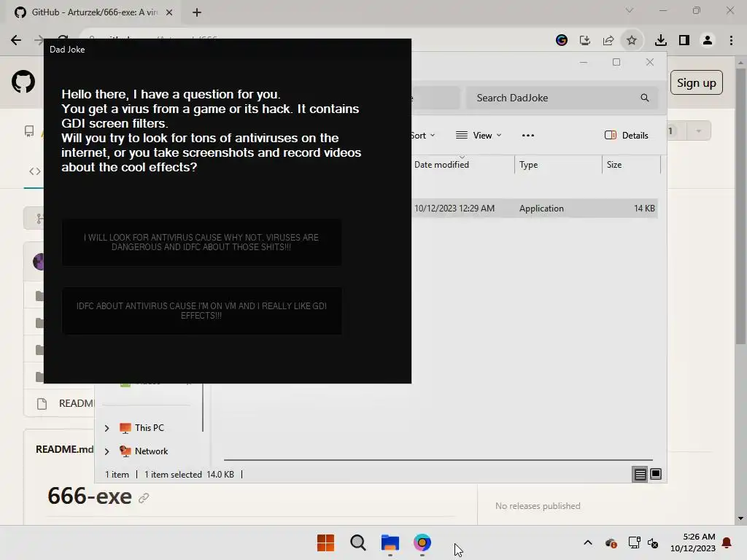
Task: Open the GitHub logo home link
Action: (23, 82)
